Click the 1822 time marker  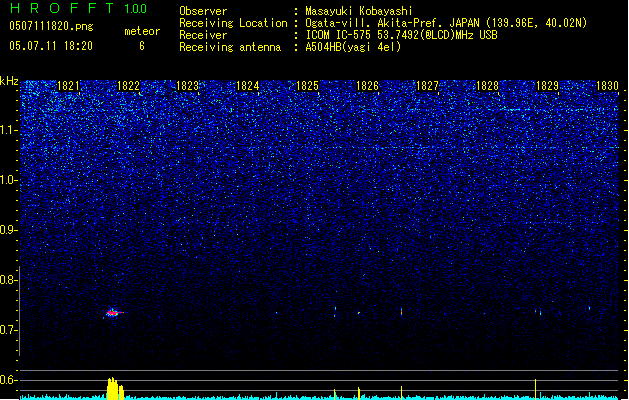128,86
